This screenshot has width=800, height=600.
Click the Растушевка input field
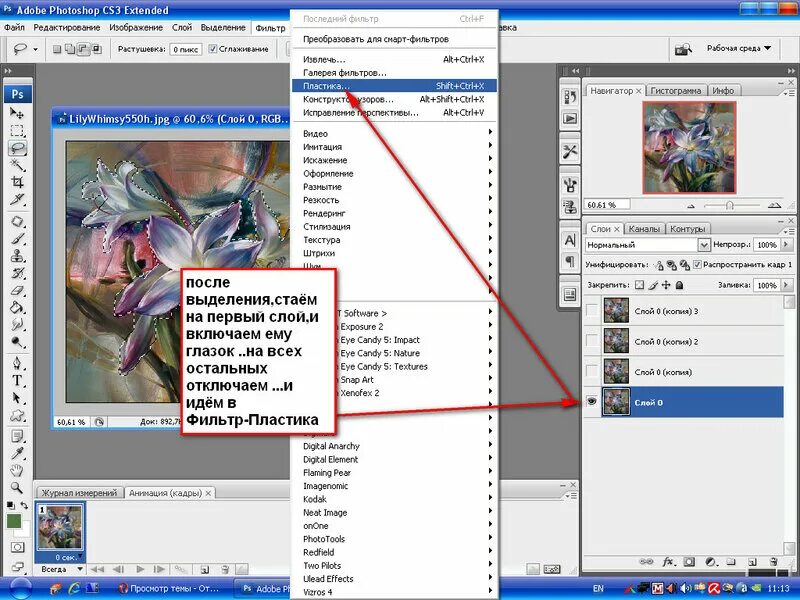click(186, 49)
